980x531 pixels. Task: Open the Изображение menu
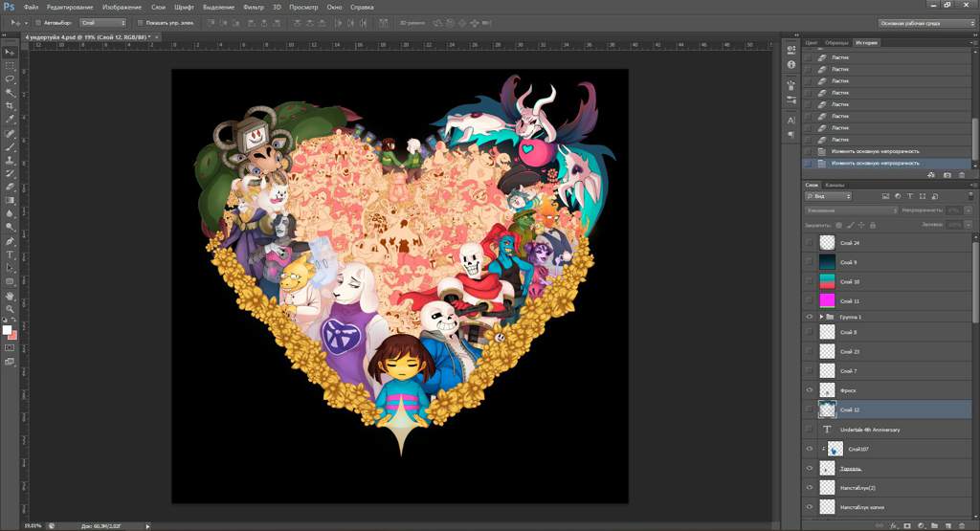tap(122, 8)
